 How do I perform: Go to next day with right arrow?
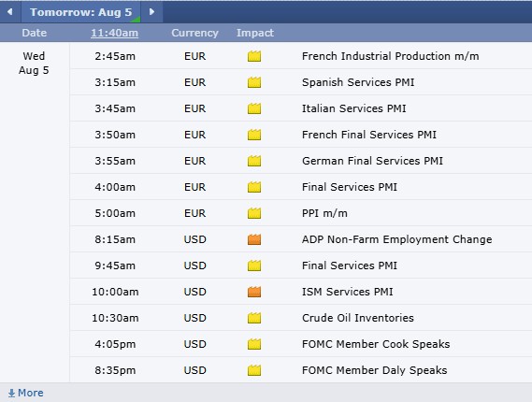(x=151, y=12)
